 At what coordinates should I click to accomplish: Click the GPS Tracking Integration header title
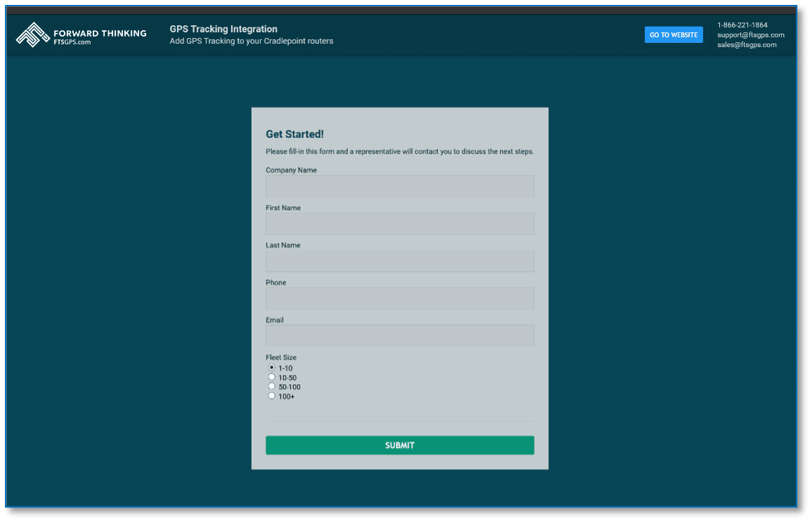click(x=224, y=29)
